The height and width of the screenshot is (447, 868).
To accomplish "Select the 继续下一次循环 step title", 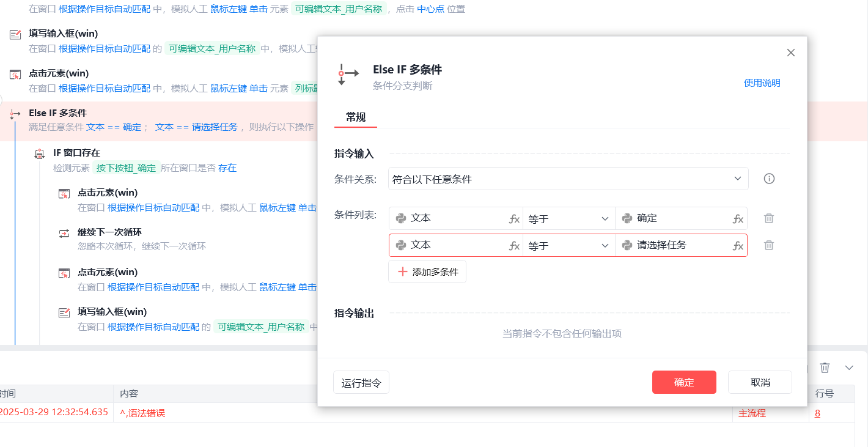I will (110, 232).
